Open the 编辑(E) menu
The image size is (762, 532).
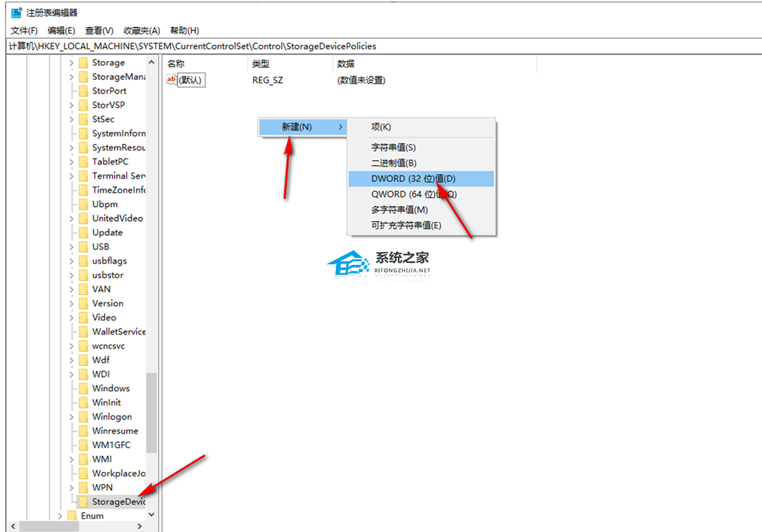point(61,30)
